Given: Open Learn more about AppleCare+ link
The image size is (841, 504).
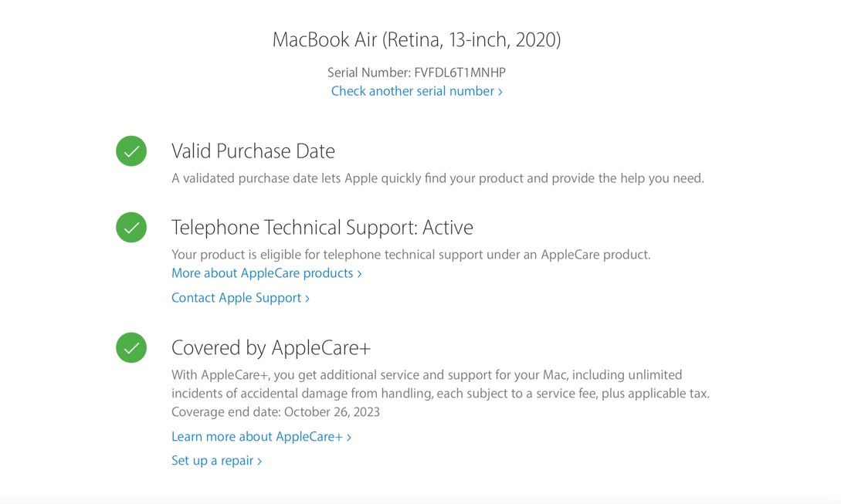Looking at the screenshot, I should [x=257, y=437].
